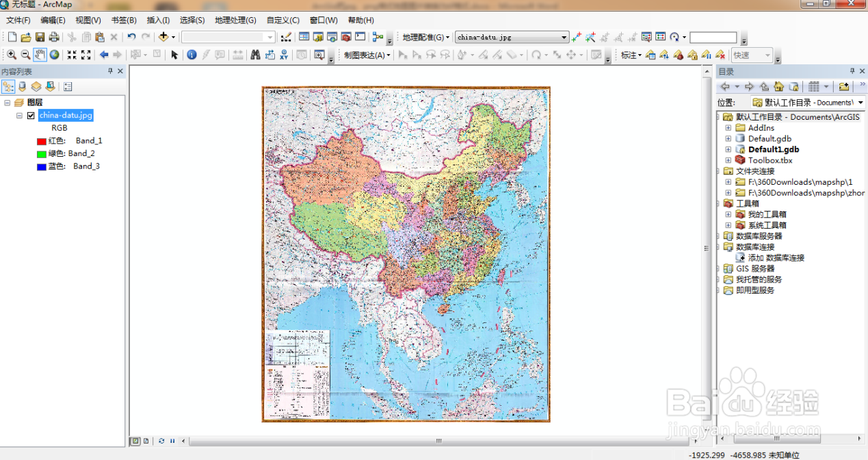Open the 制图表达(A) menu button

click(x=368, y=55)
